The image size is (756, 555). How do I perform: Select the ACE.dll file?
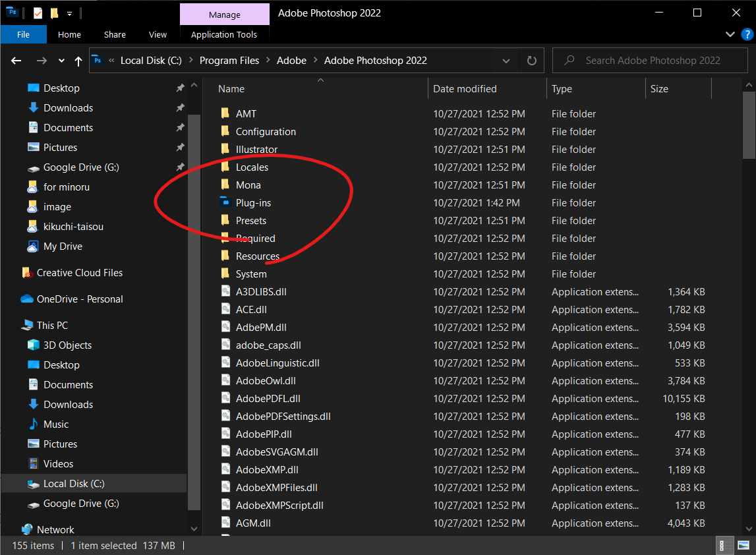[251, 310]
